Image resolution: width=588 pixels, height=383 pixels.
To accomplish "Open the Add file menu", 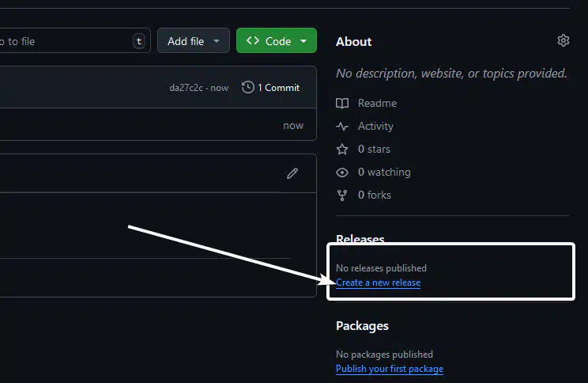I will (x=194, y=40).
